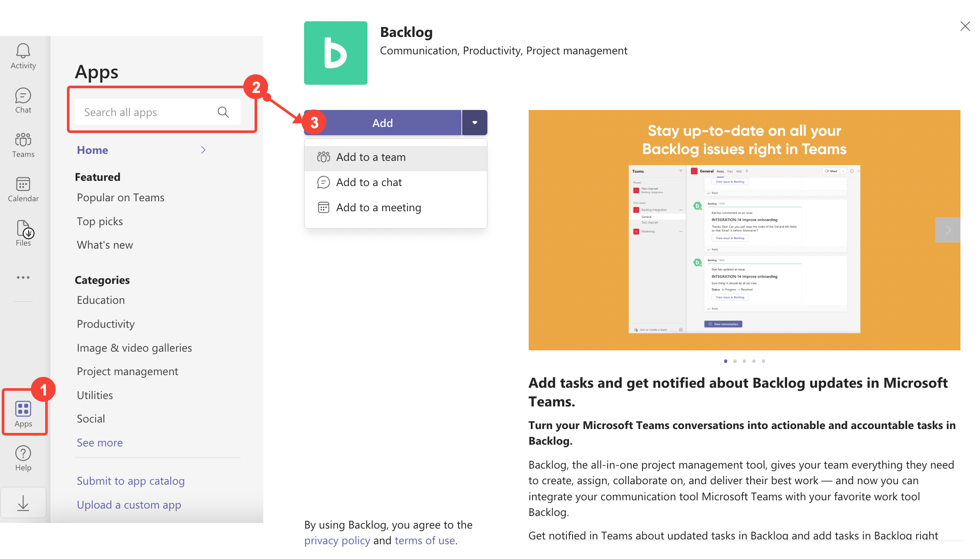Click the Teams icon in sidebar
Image resolution: width=980 pixels, height=559 pixels.
[23, 143]
